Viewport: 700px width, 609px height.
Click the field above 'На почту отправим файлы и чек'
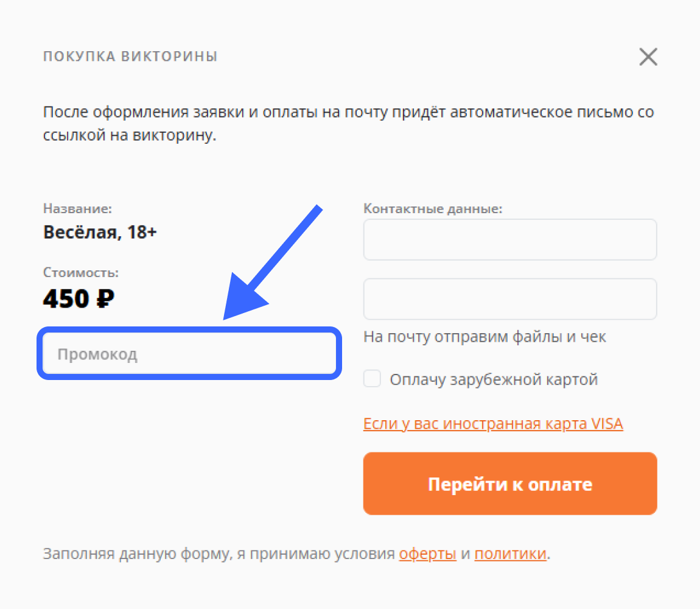tap(510, 299)
